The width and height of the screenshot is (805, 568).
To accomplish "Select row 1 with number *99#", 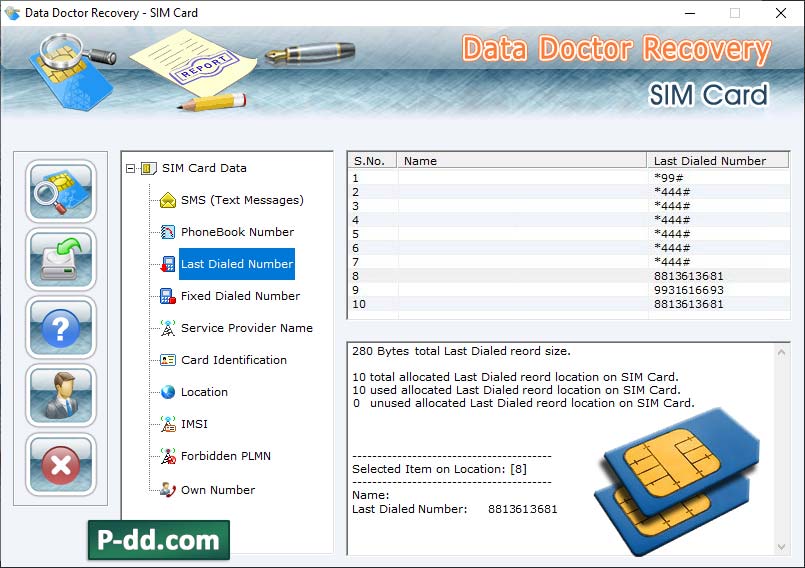I will click(569, 178).
